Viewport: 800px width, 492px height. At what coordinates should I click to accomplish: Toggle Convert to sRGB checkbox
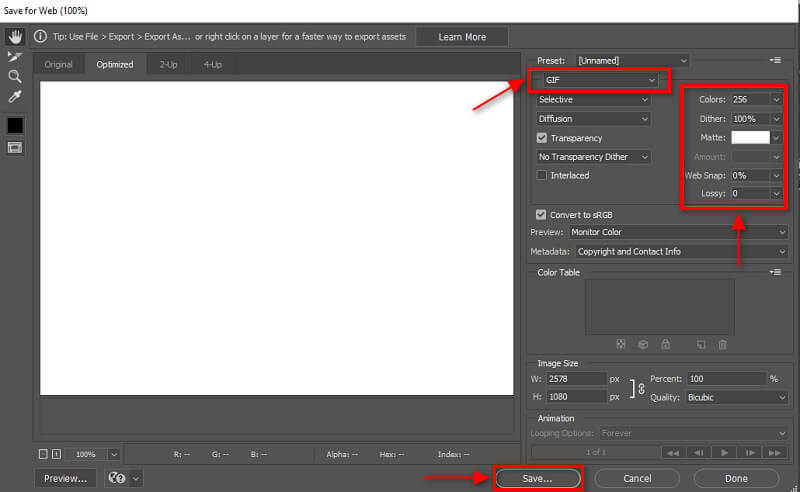click(x=541, y=214)
